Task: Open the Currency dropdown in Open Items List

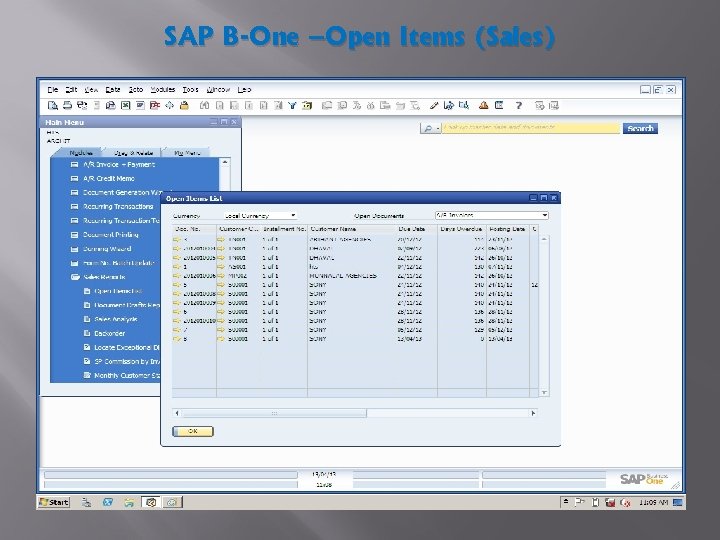Action: [292, 215]
